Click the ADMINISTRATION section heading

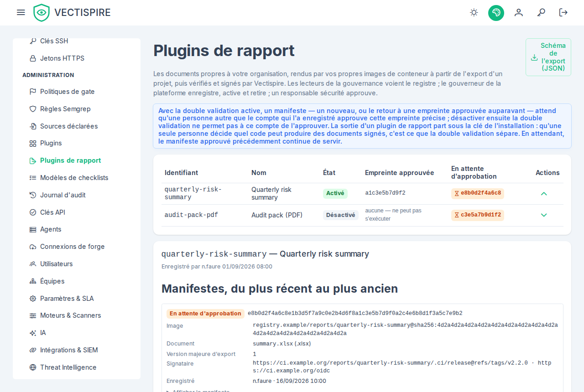click(x=48, y=75)
